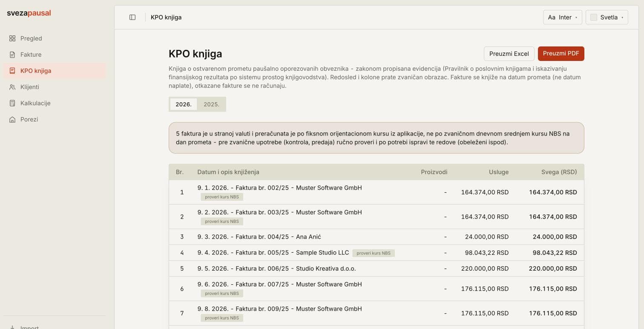Viewport: 644px width, 329px height.
Task: Open Porezi in the sidebar
Action: click(x=55, y=119)
